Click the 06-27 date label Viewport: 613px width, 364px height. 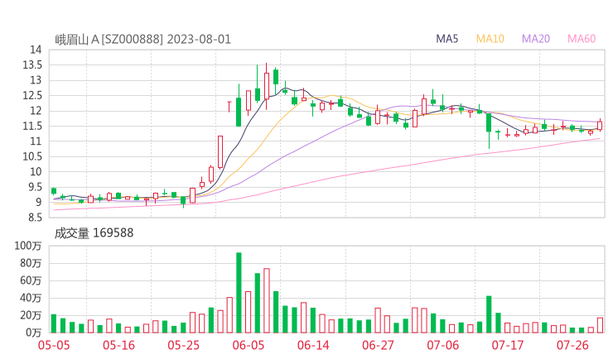pos(378,345)
